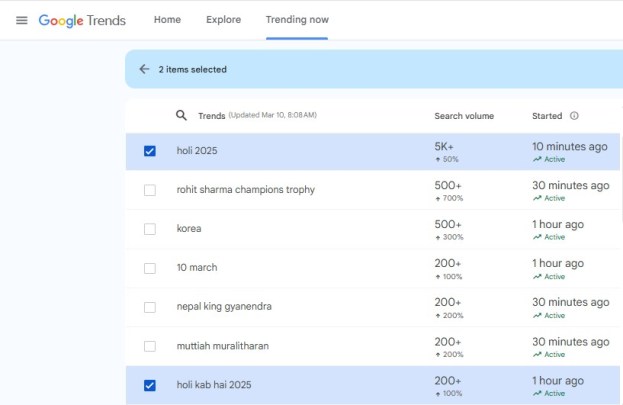Open the hamburger main menu
The height and width of the screenshot is (405, 623).
tap(22, 20)
